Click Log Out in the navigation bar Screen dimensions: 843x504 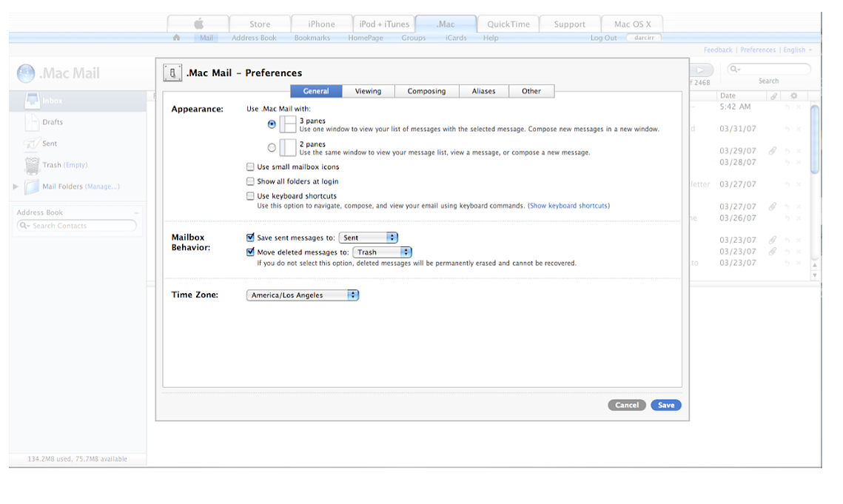point(604,38)
